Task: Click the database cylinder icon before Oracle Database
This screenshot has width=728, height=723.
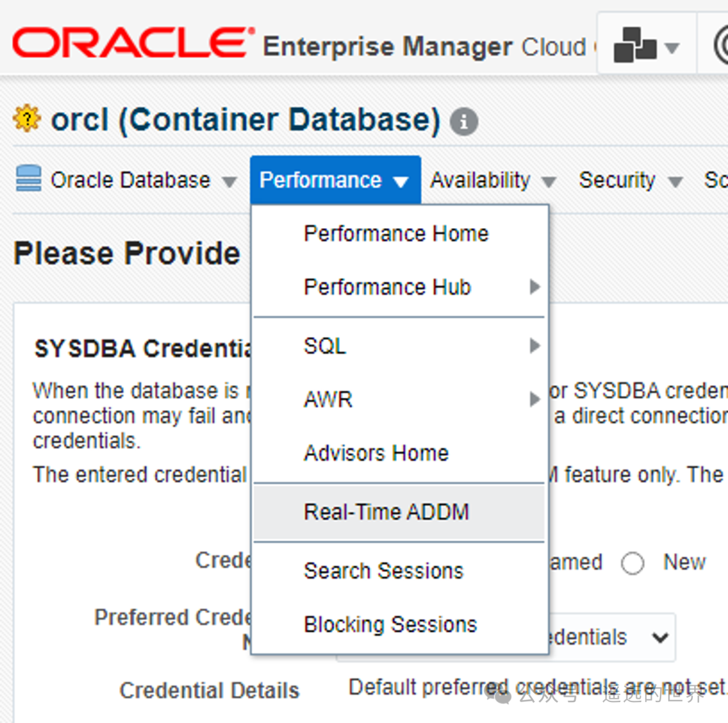Action: [x=28, y=179]
